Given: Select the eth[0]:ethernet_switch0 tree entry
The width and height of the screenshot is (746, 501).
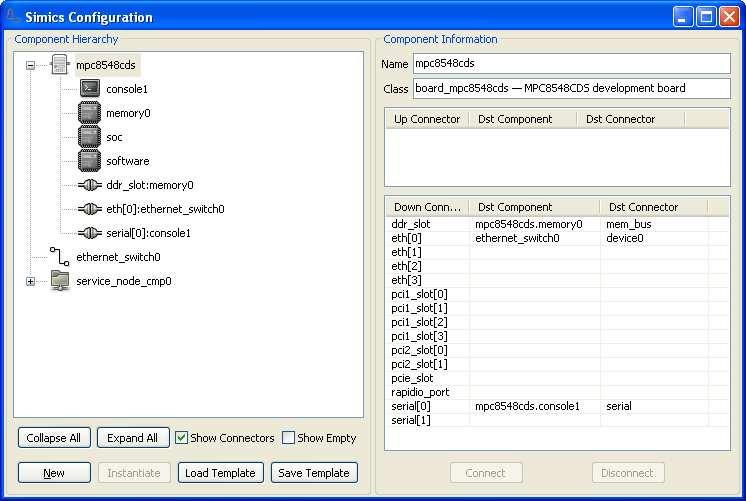Looking at the screenshot, I should (x=166, y=209).
